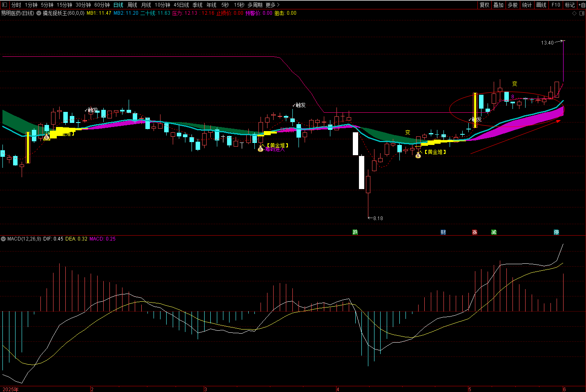Image resolution: width=586 pixels, height=392 pixels.
Task: Click the MB1: 11.47 indicator value
Action: pyautogui.click(x=99, y=13)
